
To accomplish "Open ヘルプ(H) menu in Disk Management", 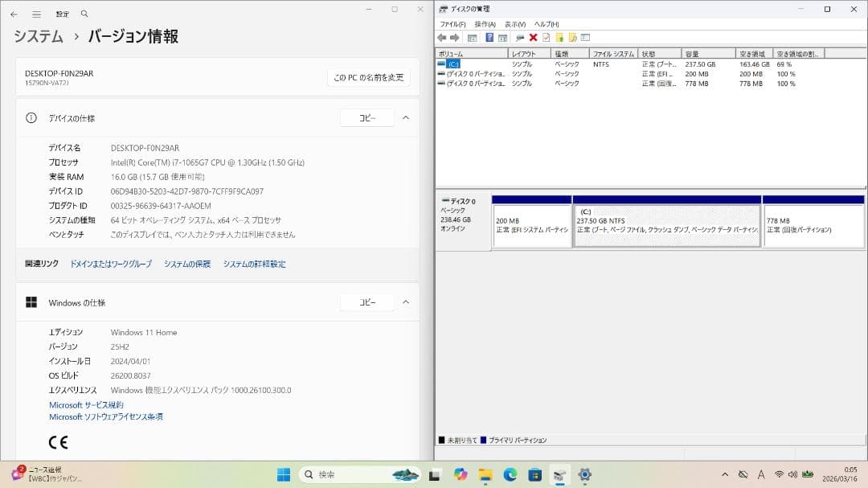I will [x=547, y=24].
